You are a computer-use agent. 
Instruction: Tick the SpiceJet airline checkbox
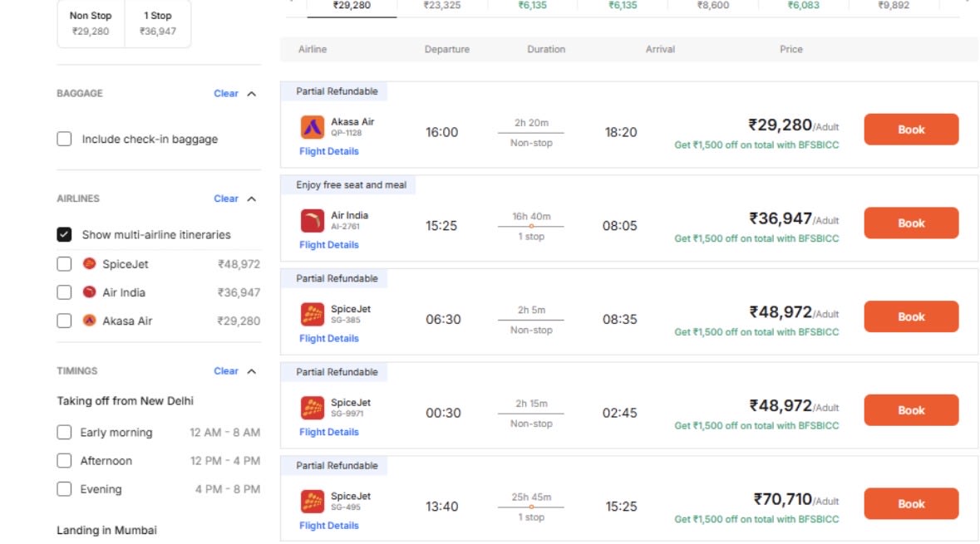click(64, 264)
